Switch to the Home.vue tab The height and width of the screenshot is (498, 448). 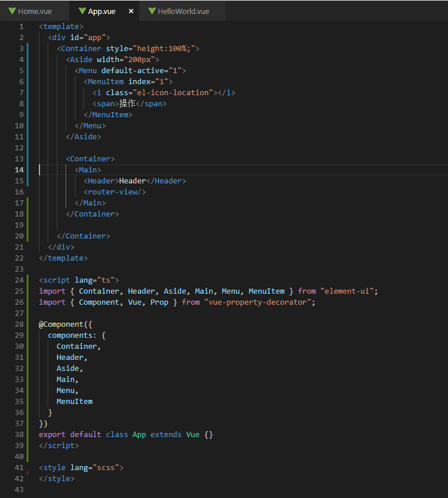point(34,11)
